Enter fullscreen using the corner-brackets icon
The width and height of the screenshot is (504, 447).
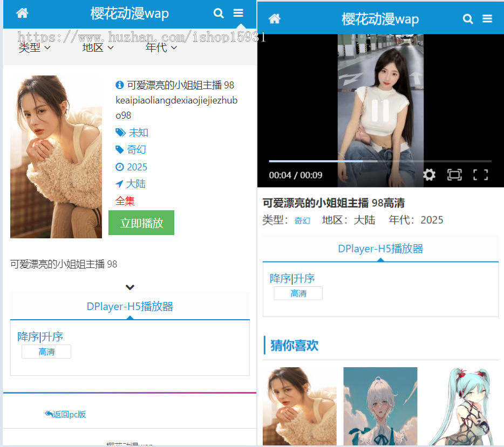pos(481,175)
